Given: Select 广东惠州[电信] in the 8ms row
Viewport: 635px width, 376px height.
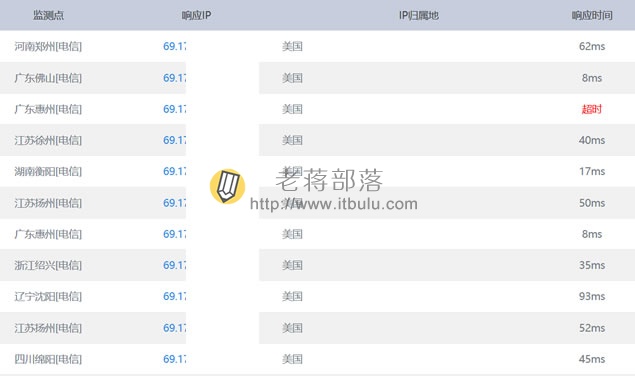Looking at the screenshot, I should (x=48, y=234).
